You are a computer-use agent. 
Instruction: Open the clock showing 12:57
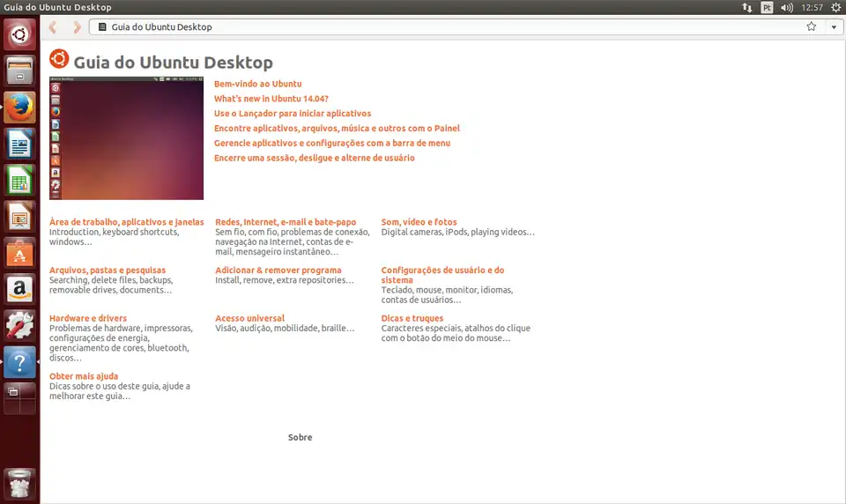[812, 8]
